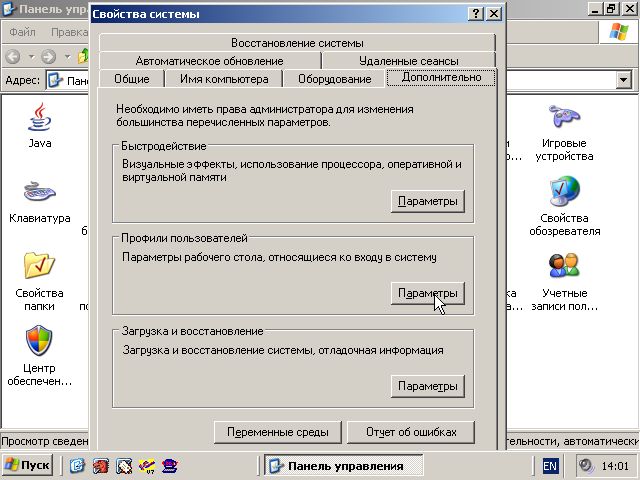Image resolution: width=640 pixels, height=480 pixels.
Task: Click the 14:01 clock in system tray
Action: [x=615, y=466]
